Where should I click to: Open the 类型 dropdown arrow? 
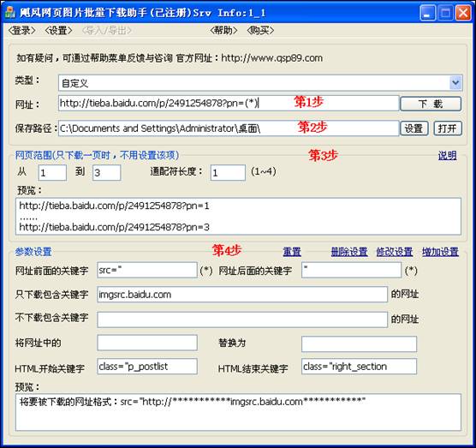pos(455,82)
